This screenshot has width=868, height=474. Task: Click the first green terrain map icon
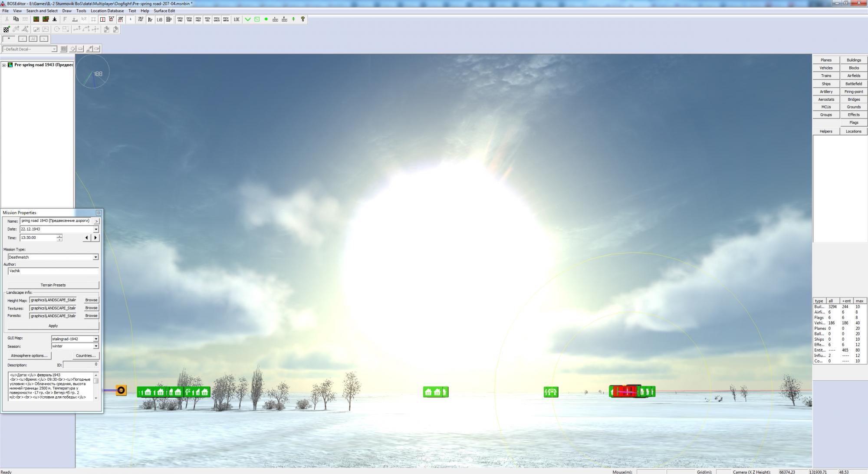pos(36,19)
